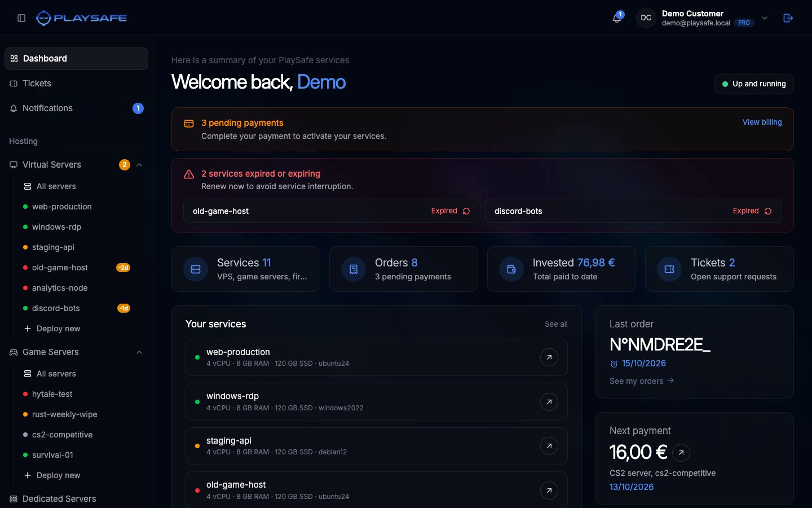
Task: Click the 13/10/2026 payment date
Action: 632,487
